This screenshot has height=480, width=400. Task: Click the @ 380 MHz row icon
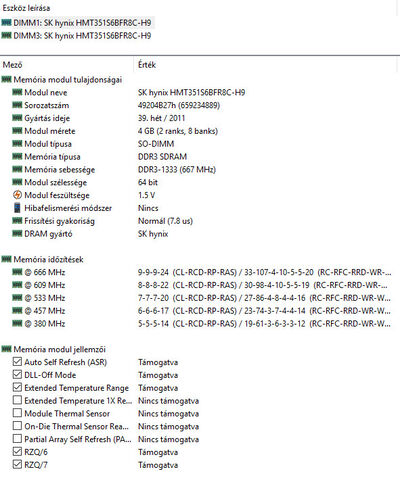pyautogui.click(x=17, y=323)
